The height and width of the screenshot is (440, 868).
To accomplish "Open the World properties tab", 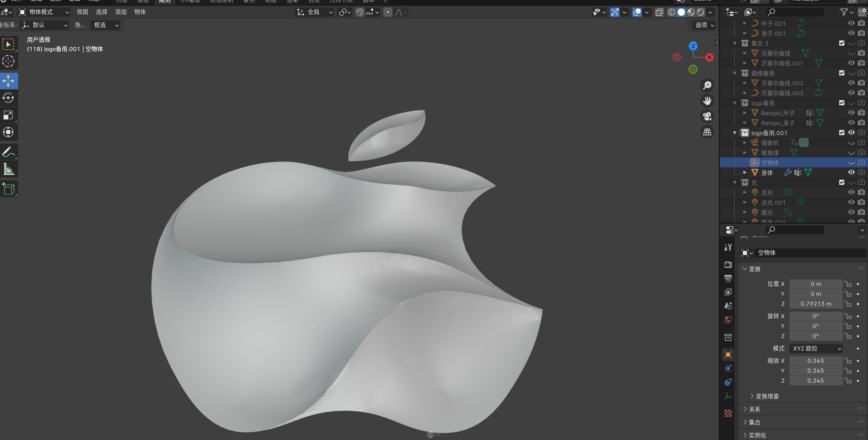I will [728, 320].
